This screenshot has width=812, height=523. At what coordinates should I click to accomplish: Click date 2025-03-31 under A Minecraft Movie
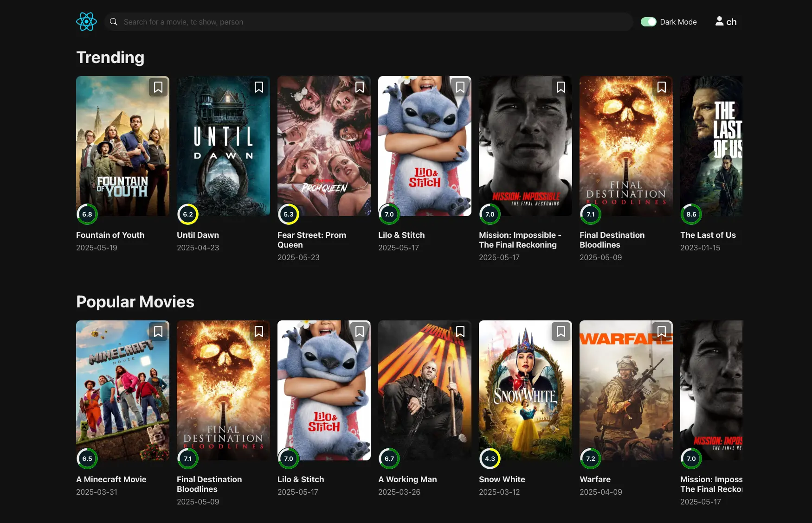(x=97, y=492)
